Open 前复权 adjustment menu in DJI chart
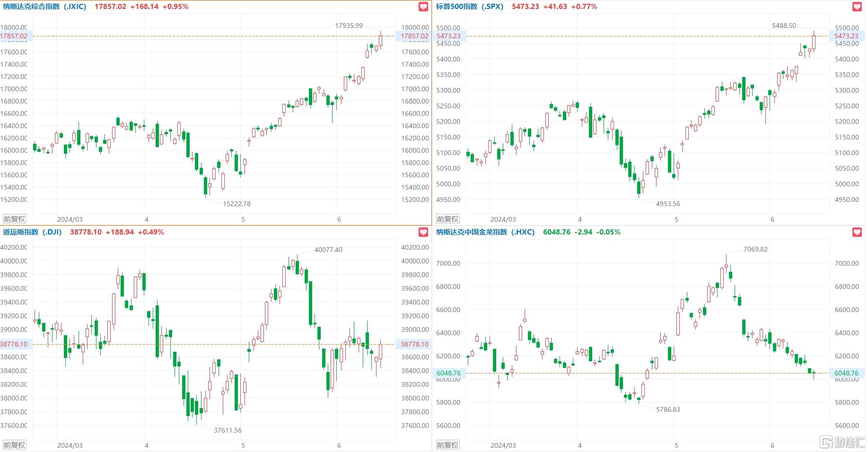This screenshot has height=452, width=868. pyautogui.click(x=15, y=445)
